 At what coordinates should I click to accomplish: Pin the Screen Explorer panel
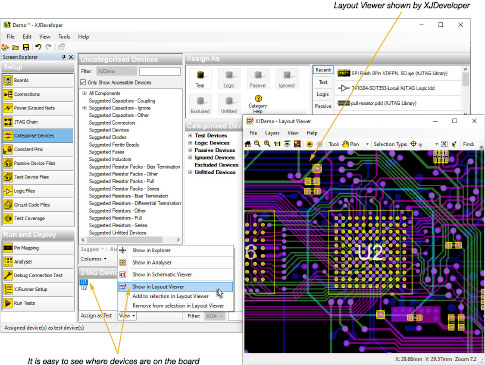pos(64,57)
